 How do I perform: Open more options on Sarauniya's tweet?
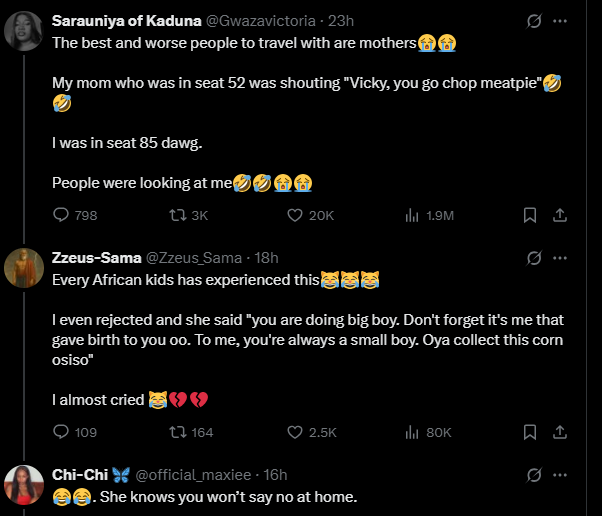[x=560, y=20]
